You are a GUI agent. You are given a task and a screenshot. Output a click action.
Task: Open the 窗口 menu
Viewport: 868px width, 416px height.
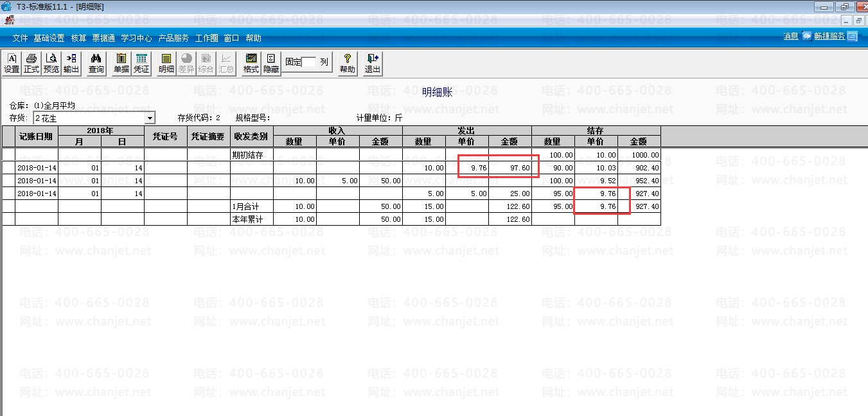pyautogui.click(x=231, y=39)
